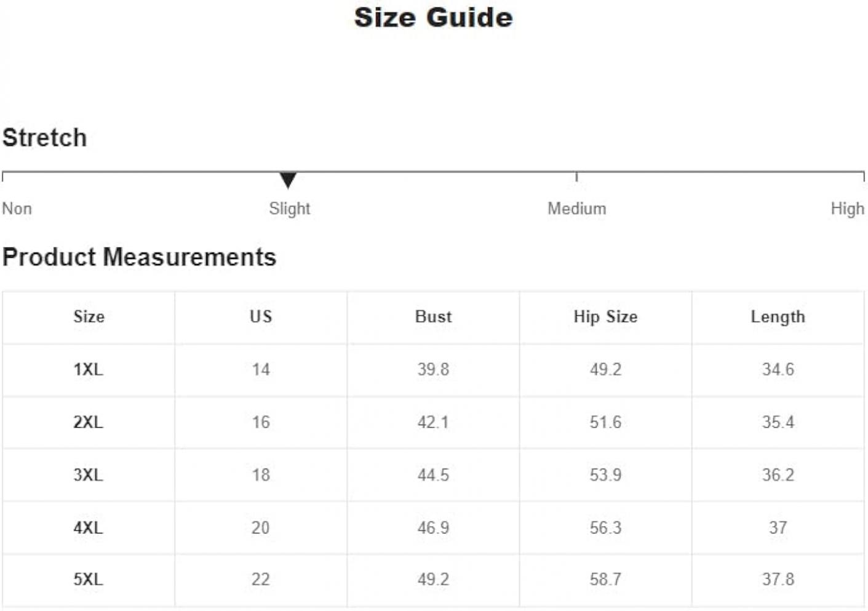Click the US column header
Viewport: 868px width, 611px height.
coord(261,317)
